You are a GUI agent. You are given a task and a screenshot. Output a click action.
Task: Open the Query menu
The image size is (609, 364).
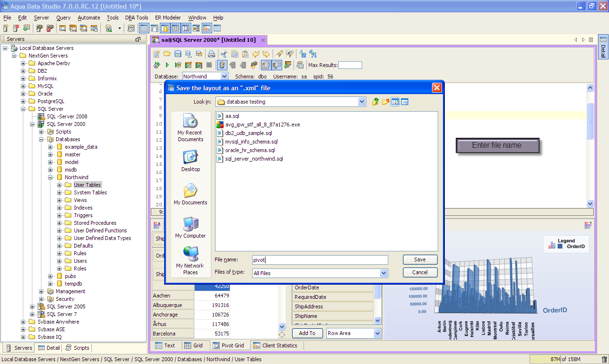[63, 18]
